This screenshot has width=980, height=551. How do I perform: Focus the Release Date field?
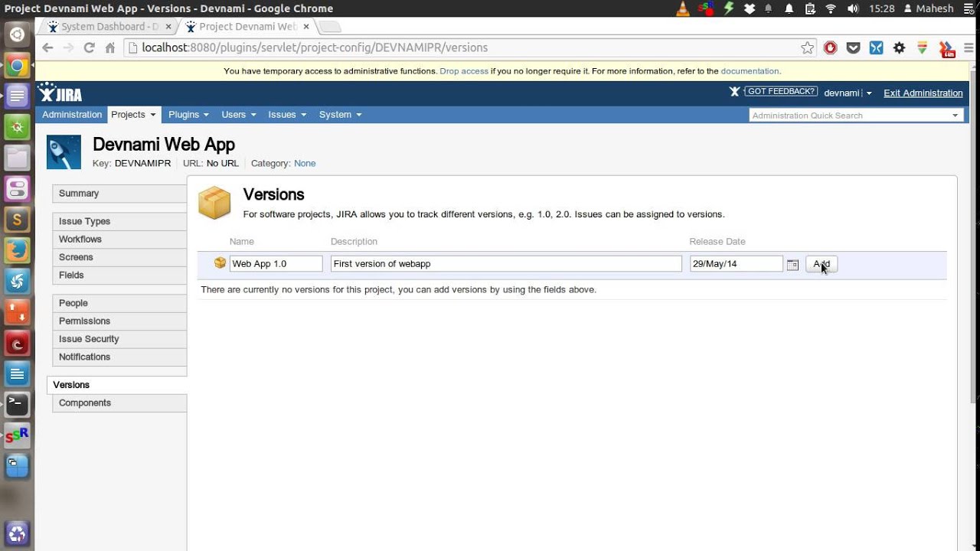point(736,263)
